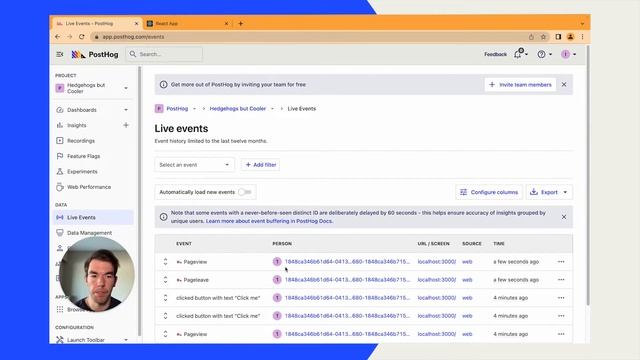Open Recordings in the sidebar

81,140
